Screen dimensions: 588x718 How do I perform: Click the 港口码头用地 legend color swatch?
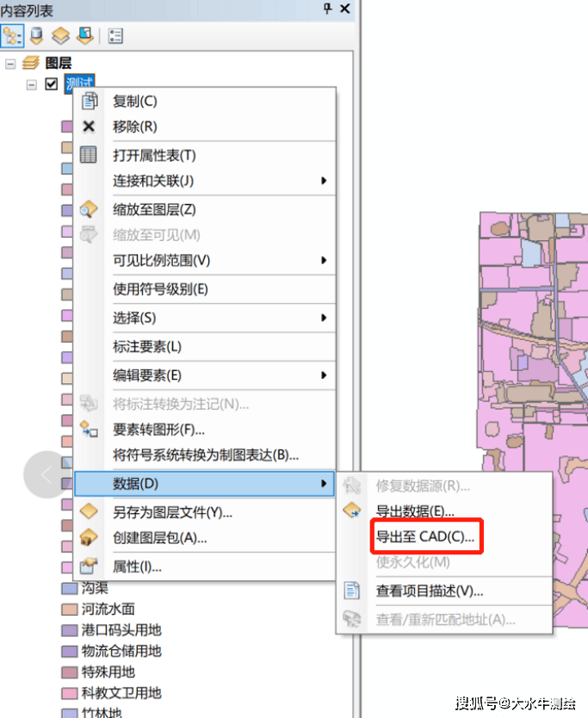[x=69, y=630]
